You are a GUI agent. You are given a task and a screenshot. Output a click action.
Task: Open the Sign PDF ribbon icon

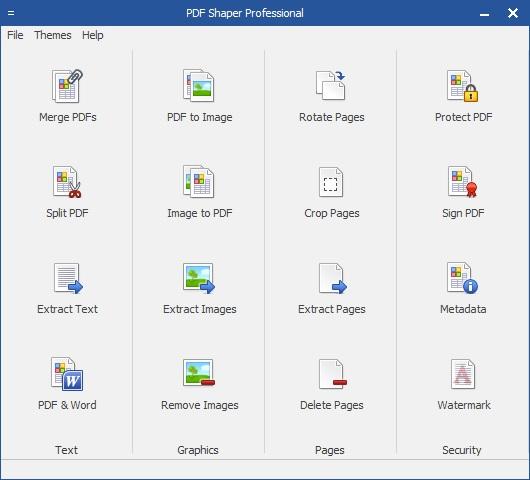(x=462, y=182)
